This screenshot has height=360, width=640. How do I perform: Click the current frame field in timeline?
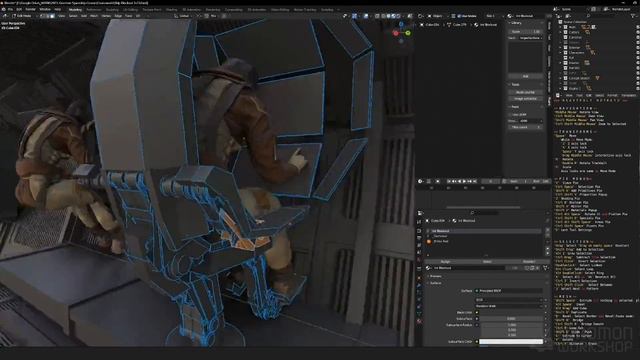tap(491, 181)
